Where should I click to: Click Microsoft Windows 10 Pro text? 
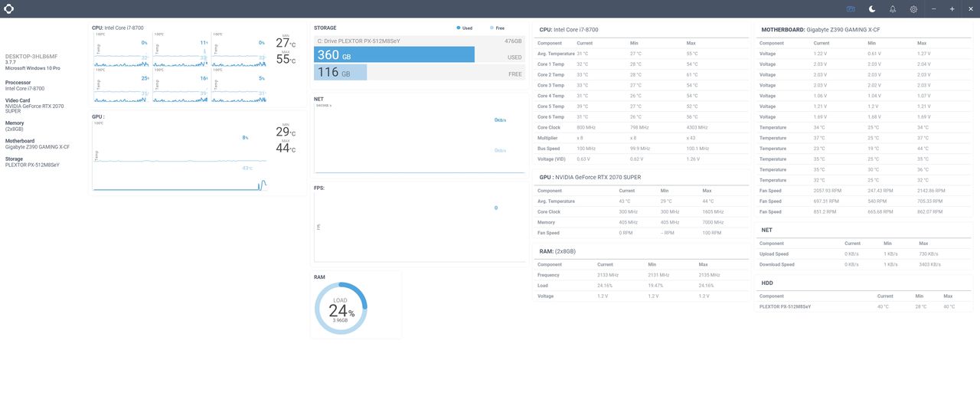pos(33,68)
